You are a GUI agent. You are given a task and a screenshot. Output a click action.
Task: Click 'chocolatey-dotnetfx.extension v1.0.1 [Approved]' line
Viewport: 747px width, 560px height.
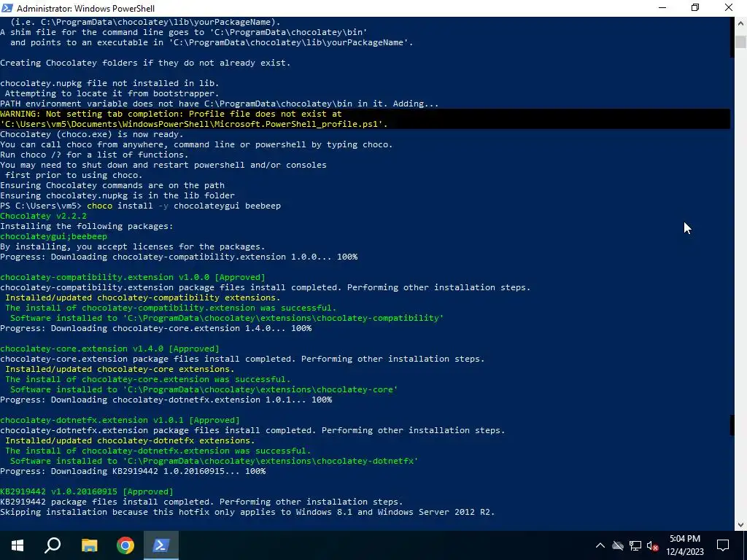[x=120, y=420]
